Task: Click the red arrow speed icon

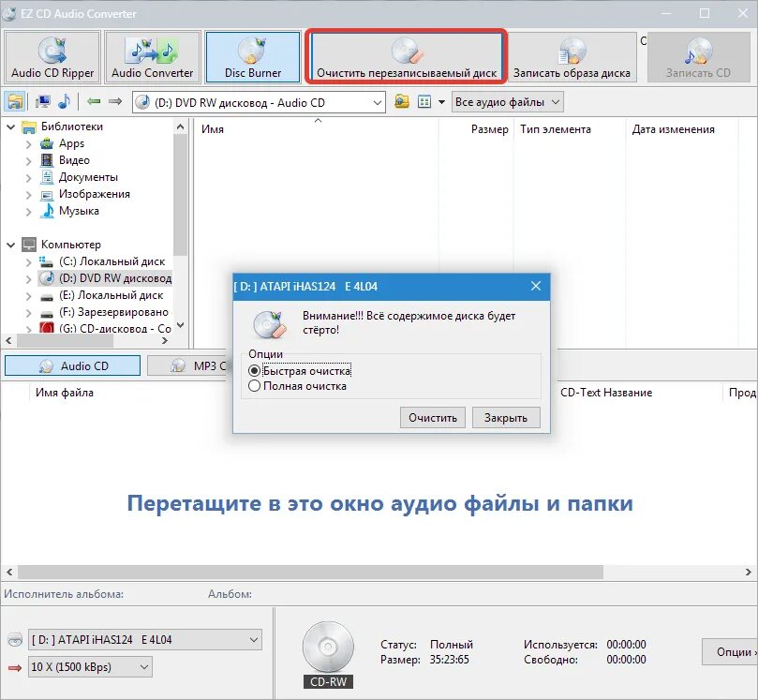Action: [x=15, y=667]
